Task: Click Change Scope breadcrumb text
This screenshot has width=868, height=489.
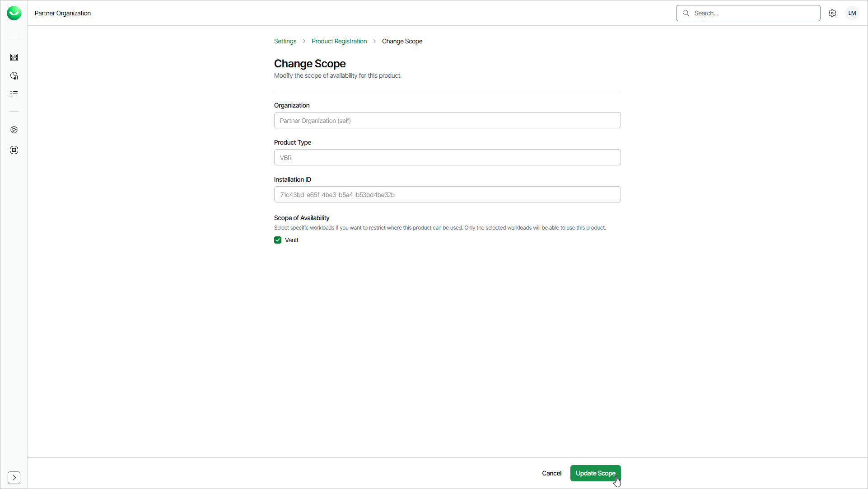Action: pyautogui.click(x=402, y=41)
